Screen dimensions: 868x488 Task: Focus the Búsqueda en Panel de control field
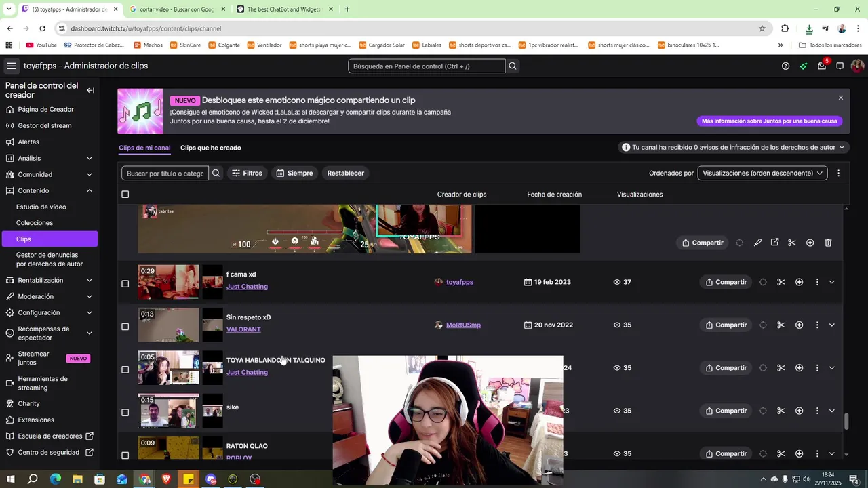(427, 66)
